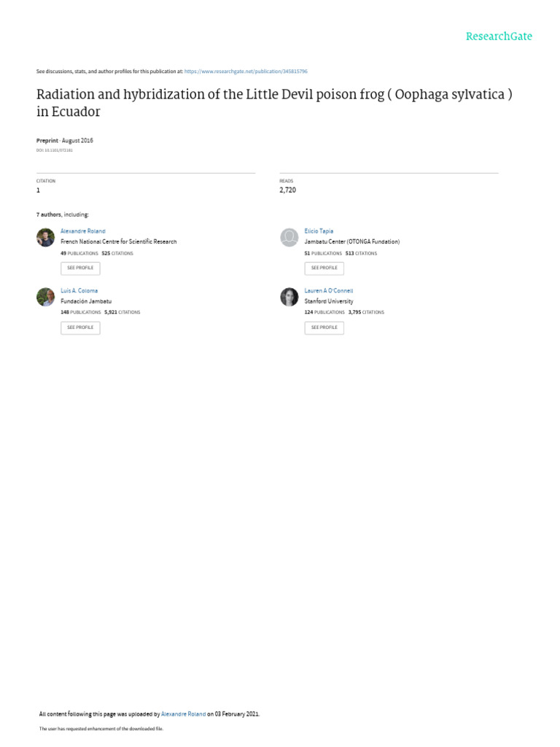Open Alexandre Roland author name link
Screen dimensions: 560x747
point(82,231)
